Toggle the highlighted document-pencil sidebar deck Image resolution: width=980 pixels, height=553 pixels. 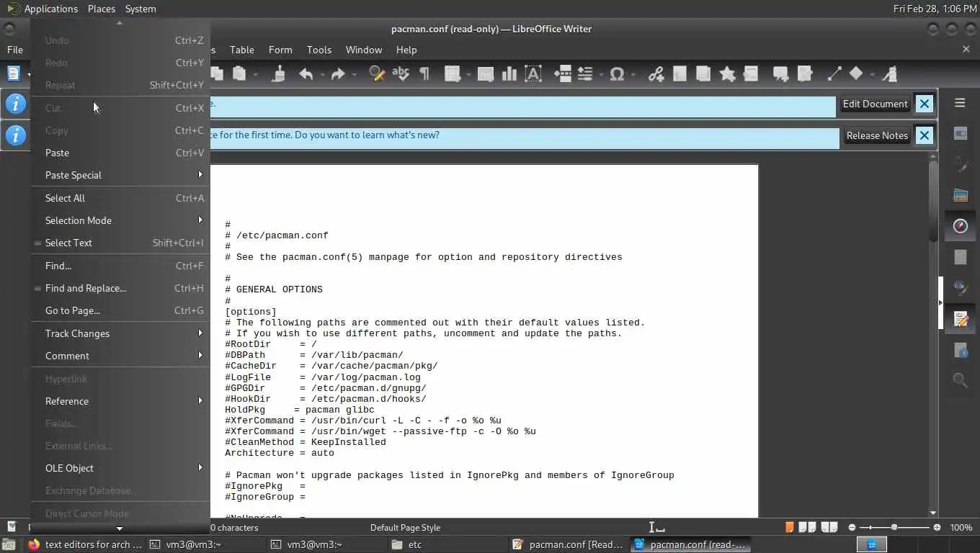[960, 319]
